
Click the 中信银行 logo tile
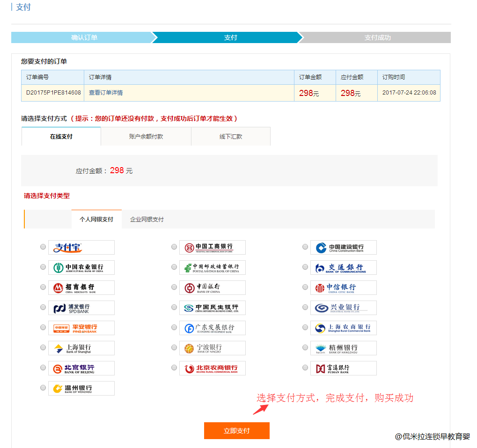tap(344, 287)
